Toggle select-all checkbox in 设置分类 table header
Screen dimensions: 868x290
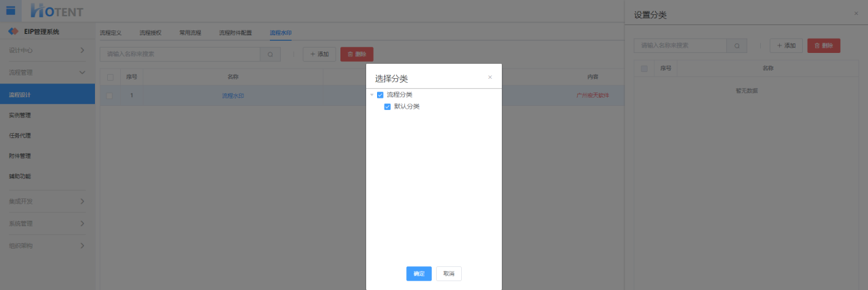pos(644,69)
